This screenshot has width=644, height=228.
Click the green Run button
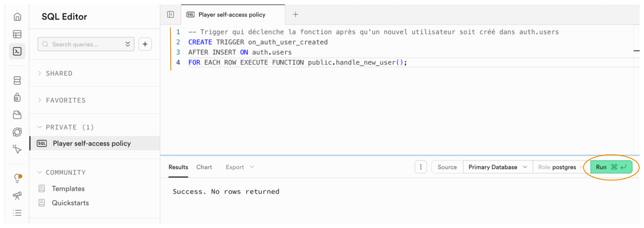click(x=611, y=167)
